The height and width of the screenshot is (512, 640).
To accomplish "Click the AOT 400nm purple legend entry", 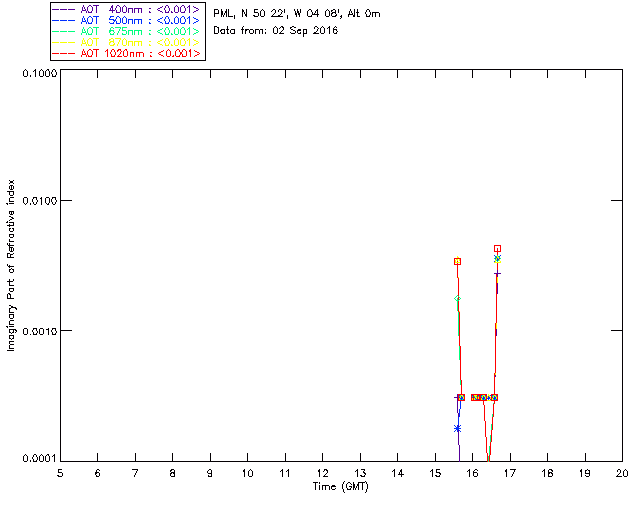I will point(127,9).
